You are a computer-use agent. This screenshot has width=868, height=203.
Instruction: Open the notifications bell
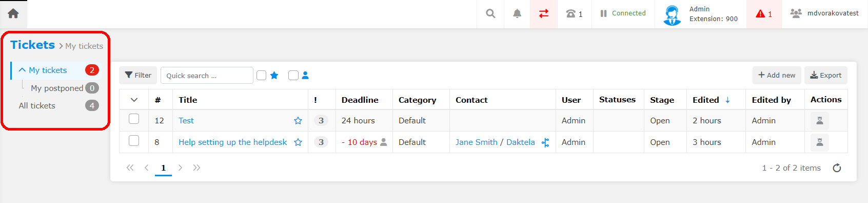coord(517,14)
